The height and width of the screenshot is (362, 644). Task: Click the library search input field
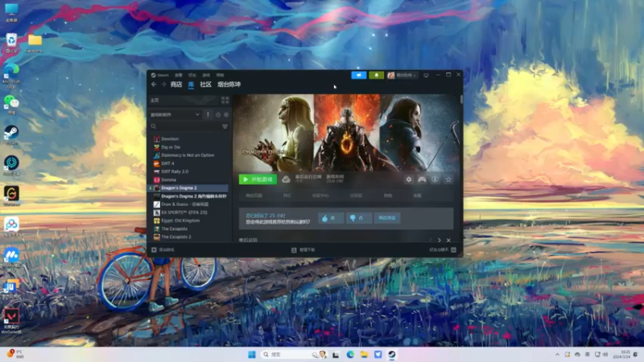click(x=188, y=126)
